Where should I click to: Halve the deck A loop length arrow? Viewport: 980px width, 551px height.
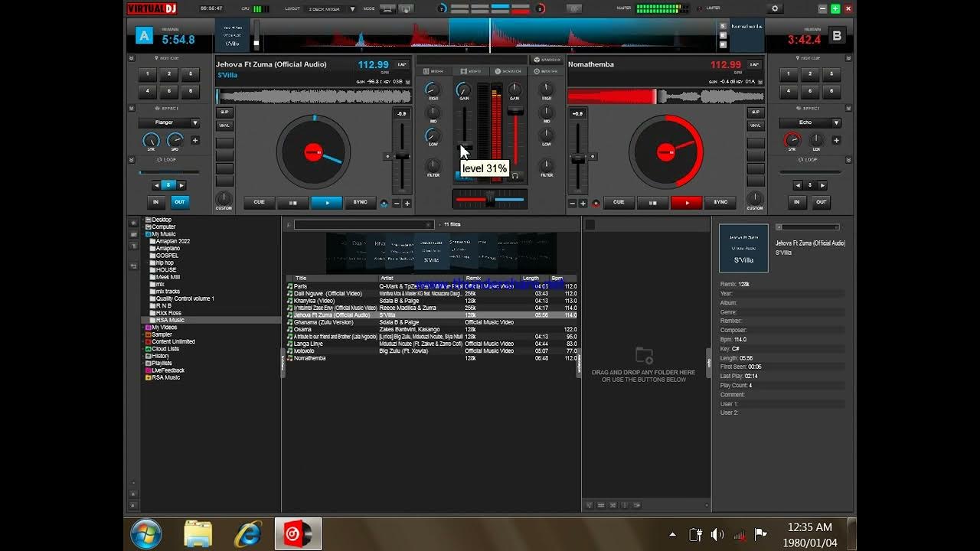point(156,185)
